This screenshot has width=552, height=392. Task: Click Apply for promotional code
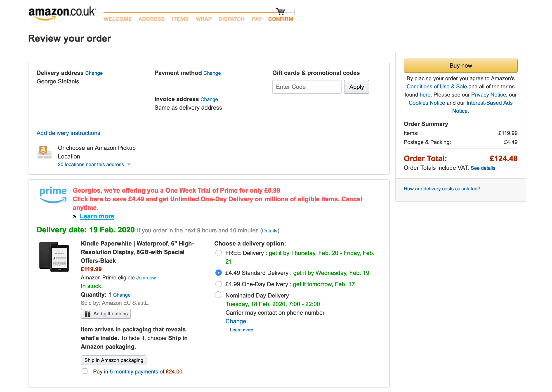tap(356, 87)
